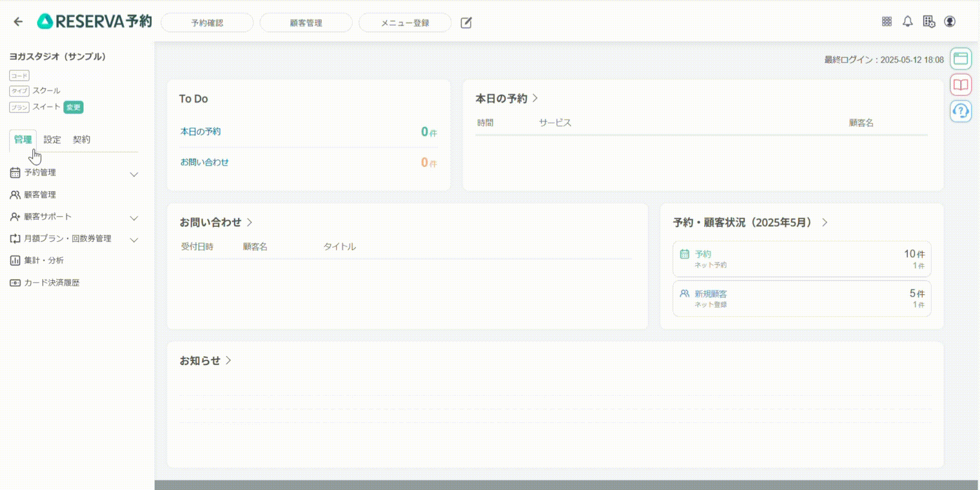Screen dimensions: 980x490
Task: Click the back arrow icon
Action: [18, 21]
